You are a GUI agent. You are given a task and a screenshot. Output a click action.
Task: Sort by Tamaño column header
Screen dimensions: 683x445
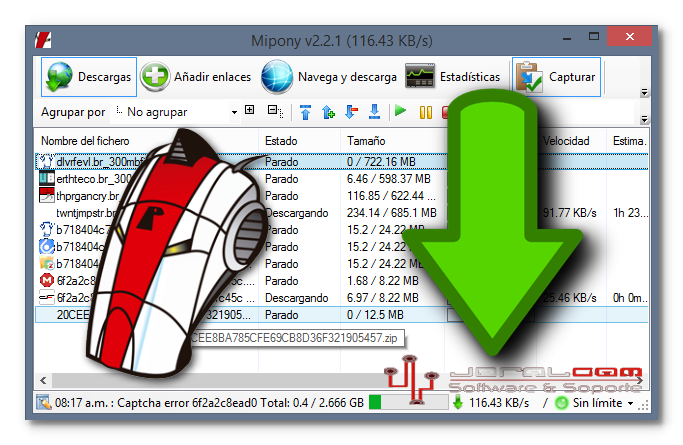[x=366, y=141]
